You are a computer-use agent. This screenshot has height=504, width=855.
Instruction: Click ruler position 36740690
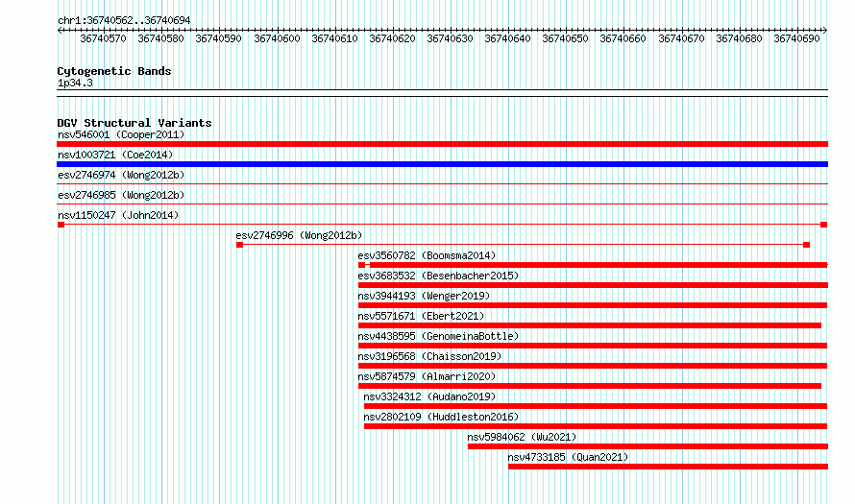point(796,38)
